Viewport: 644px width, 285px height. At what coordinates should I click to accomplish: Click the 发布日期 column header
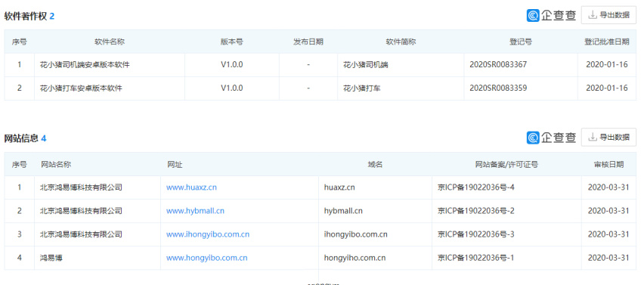(308, 42)
